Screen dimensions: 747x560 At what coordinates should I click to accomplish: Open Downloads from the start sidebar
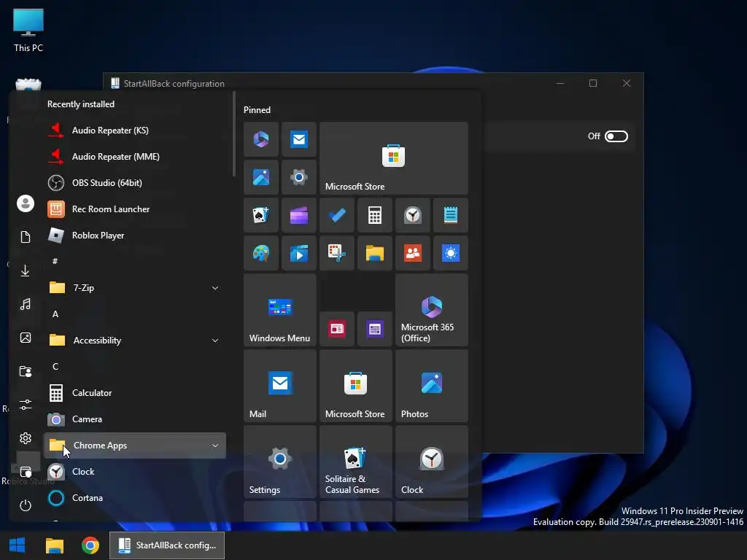(x=26, y=271)
